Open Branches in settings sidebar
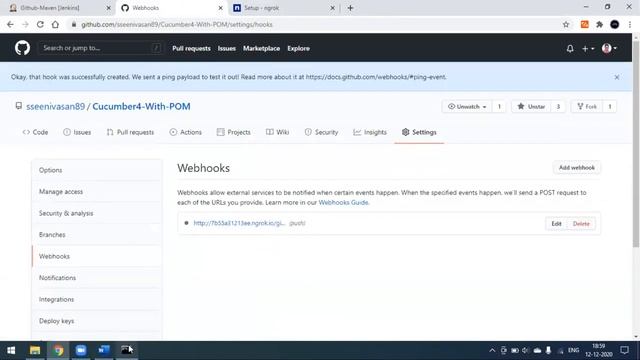This screenshot has height=360, width=640. coord(97,235)
